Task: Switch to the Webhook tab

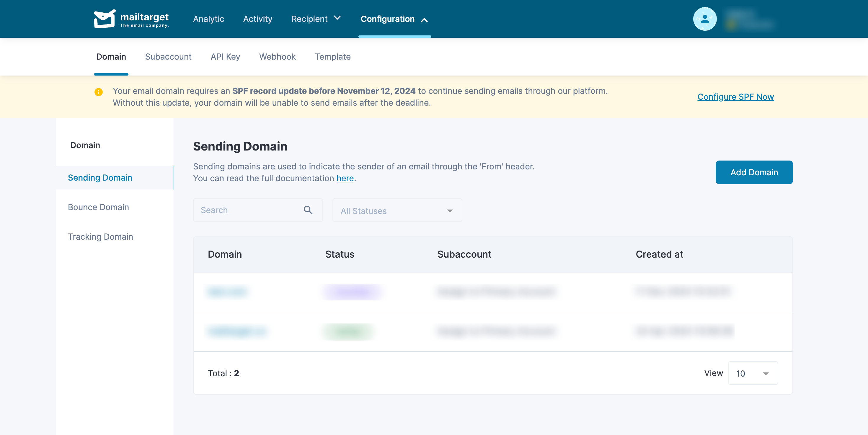Action: pyautogui.click(x=277, y=57)
